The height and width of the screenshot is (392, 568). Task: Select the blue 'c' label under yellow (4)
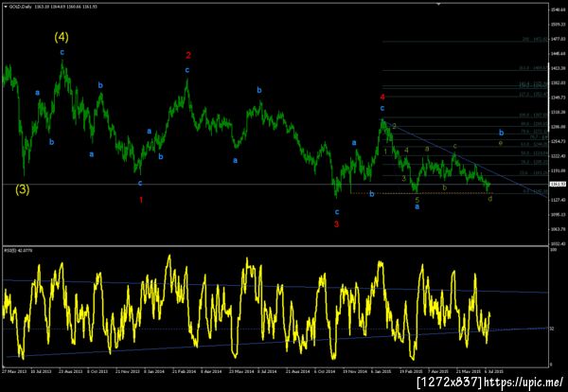click(x=62, y=52)
